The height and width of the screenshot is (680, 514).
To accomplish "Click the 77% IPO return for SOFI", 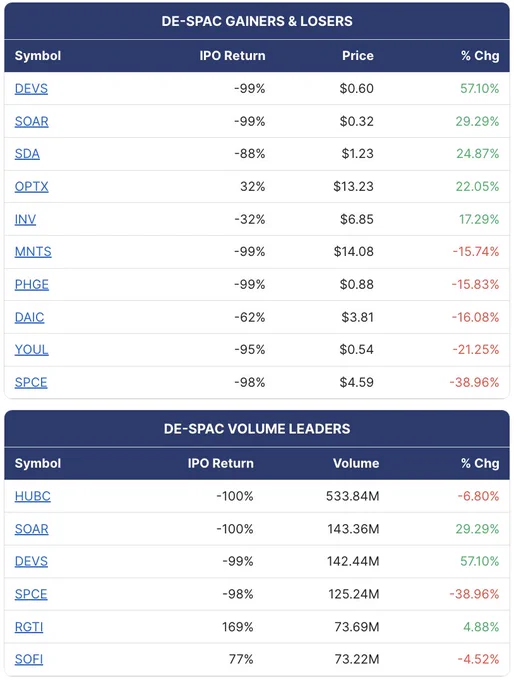I will tap(241, 660).
